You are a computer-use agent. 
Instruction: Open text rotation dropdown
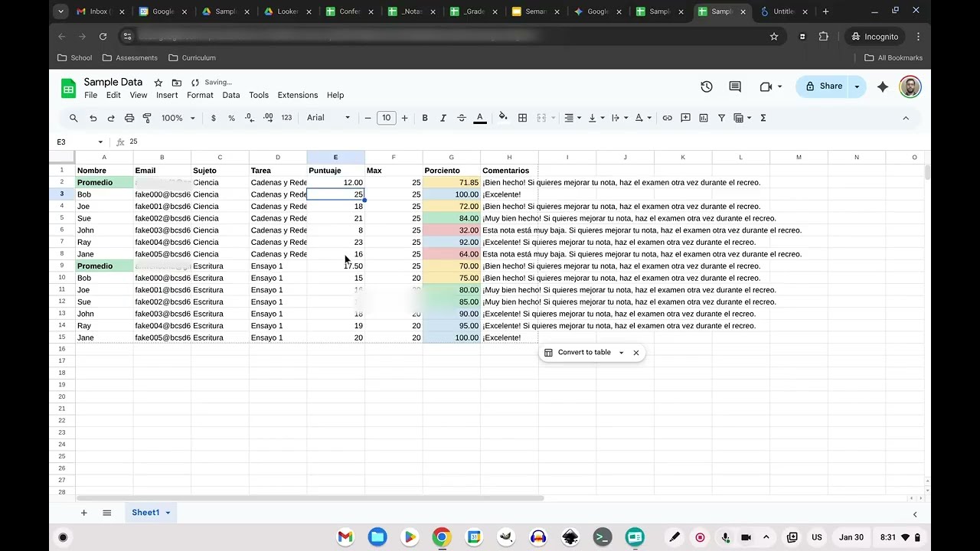click(x=643, y=118)
